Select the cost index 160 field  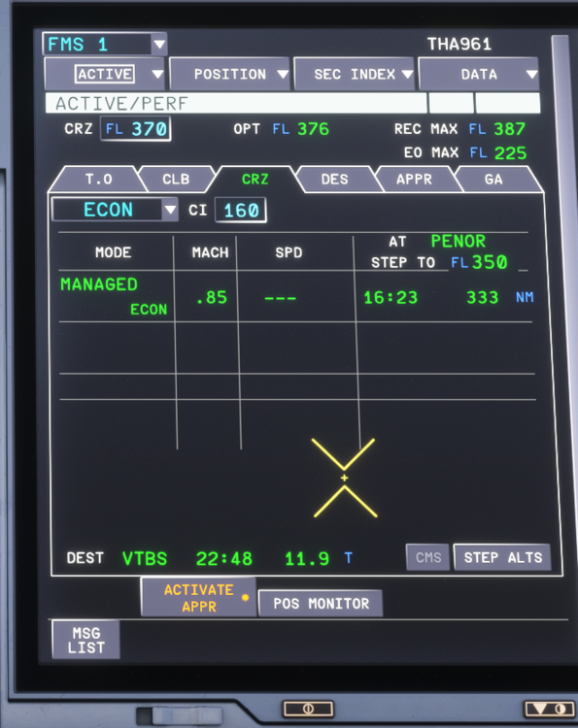pos(241,211)
